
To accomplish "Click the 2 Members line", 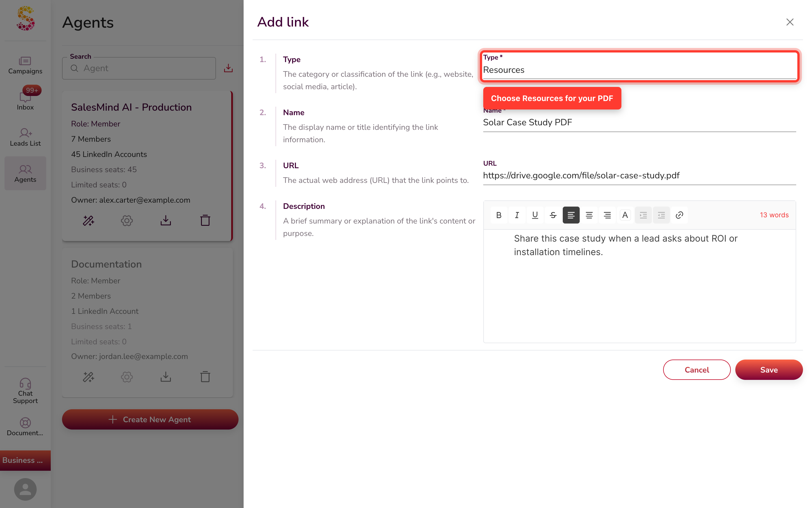I will click(x=91, y=296).
